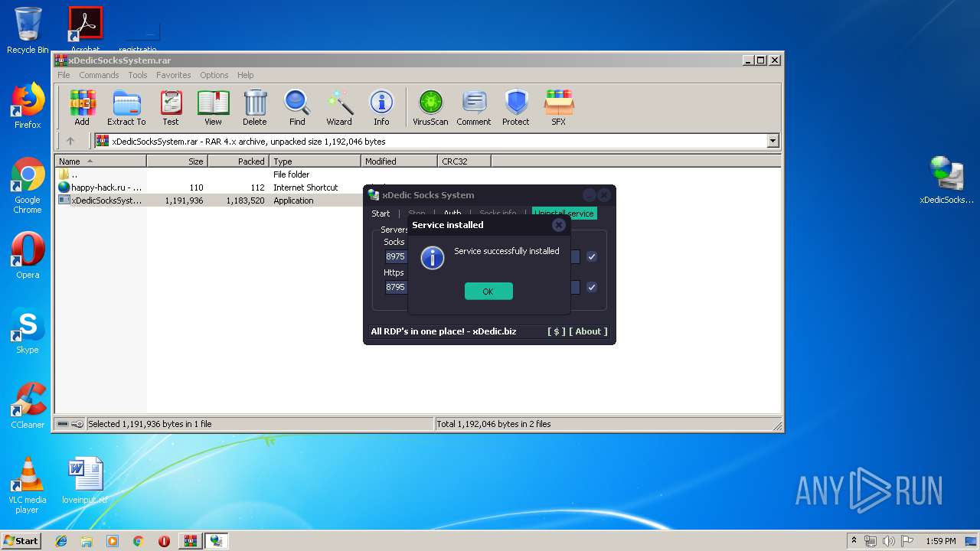Click Start in xDedic Socks System
980x551 pixels.
[381, 214]
